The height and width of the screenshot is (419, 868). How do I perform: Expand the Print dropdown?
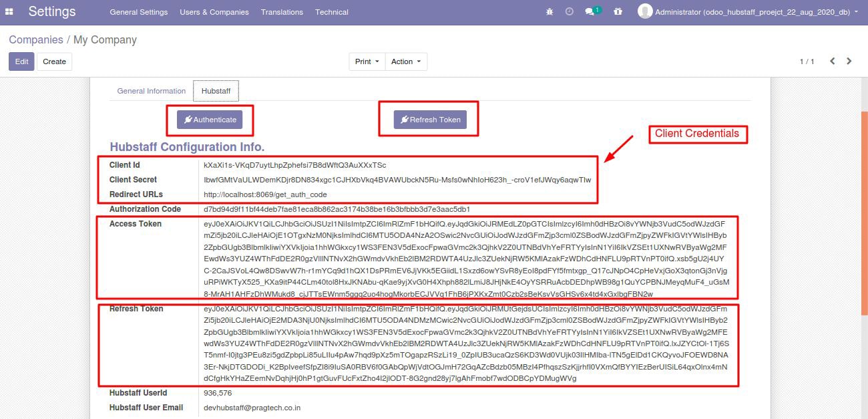pos(367,61)
